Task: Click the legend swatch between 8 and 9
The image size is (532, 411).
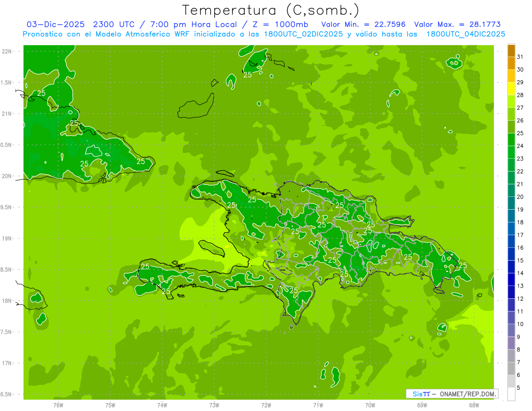Action: tap(511, 343)
